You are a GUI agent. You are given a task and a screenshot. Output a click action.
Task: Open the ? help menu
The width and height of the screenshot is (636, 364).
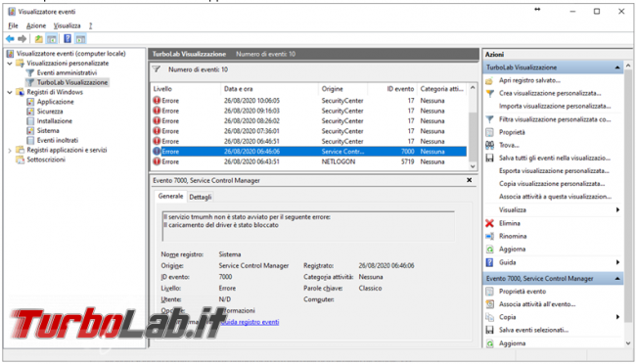click(90, 25)
